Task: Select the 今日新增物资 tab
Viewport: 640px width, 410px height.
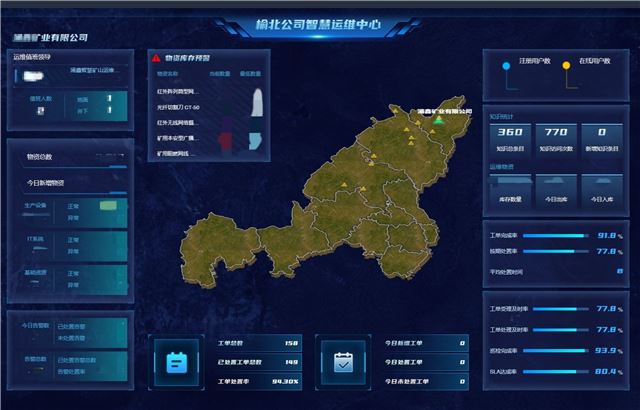Action: [47, 183]
